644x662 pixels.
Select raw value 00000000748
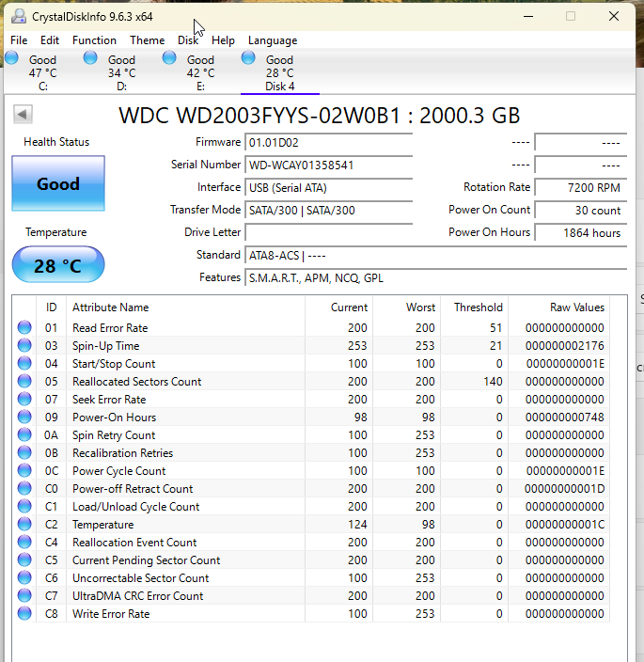565,418
